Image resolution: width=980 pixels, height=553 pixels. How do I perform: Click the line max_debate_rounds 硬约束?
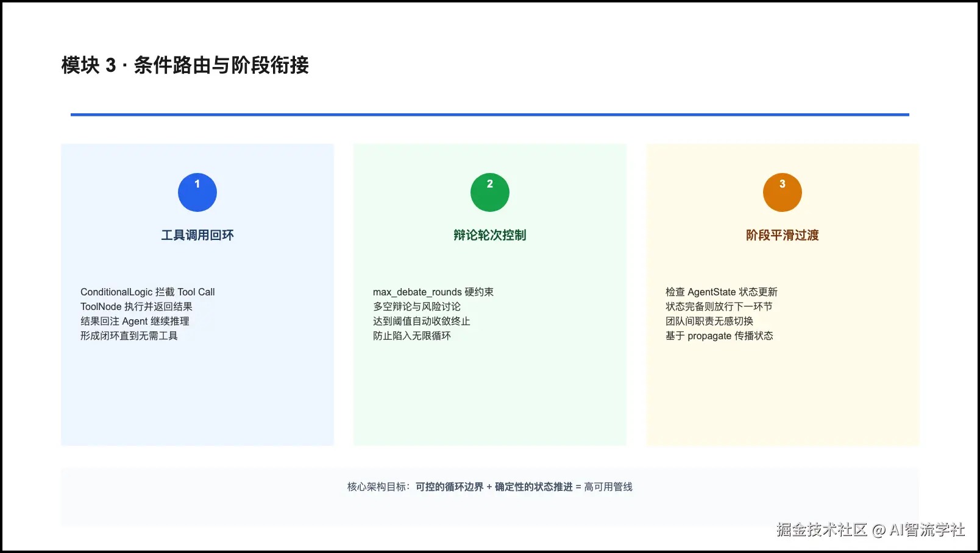433,292
